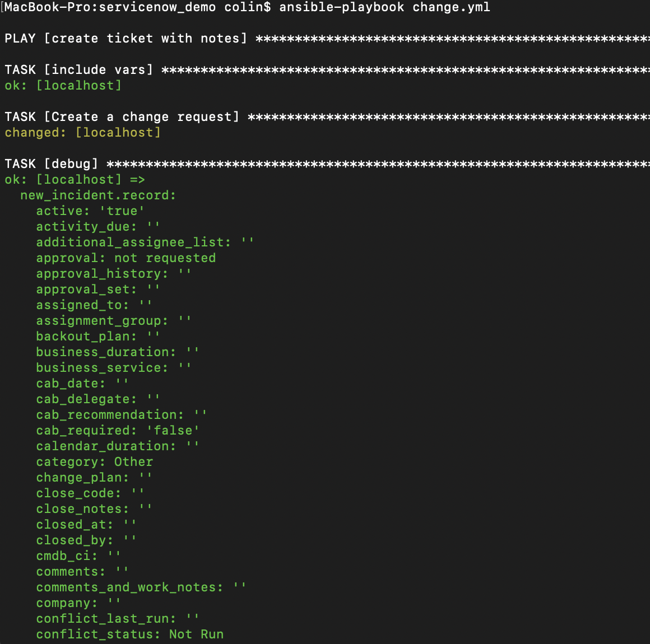The image size is (650, 644).
Task: Click the assignment_group field line
Action: (x=102, y=321)
